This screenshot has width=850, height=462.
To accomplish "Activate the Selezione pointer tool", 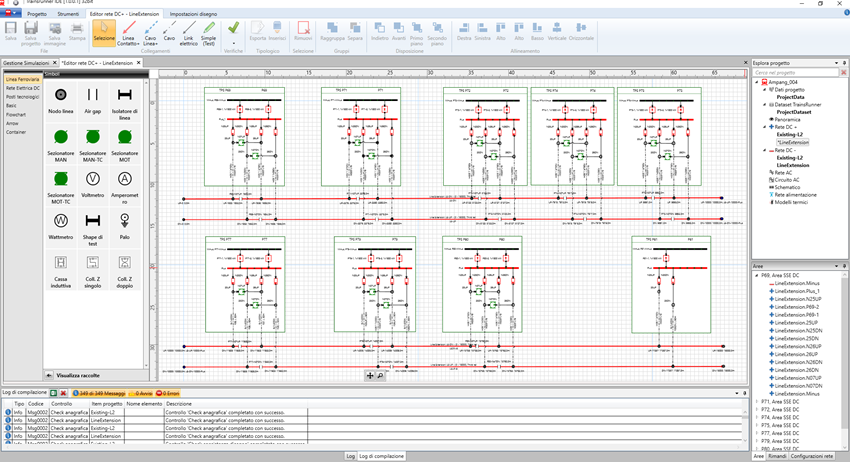I will point(104,31).
